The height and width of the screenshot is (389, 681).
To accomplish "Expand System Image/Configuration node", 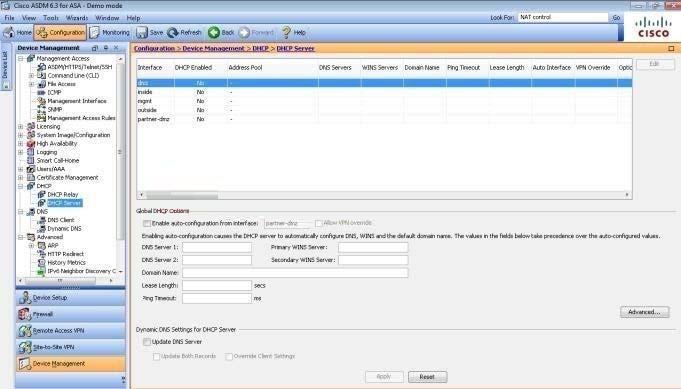I will 20,135.
